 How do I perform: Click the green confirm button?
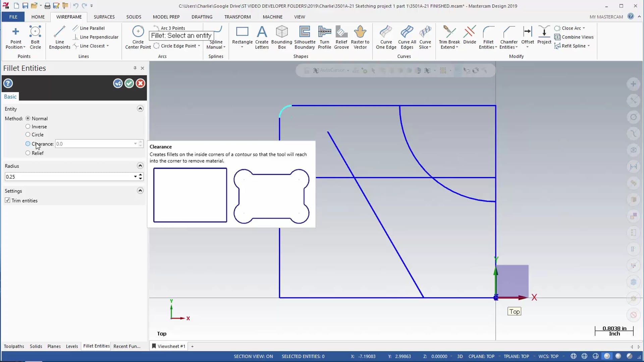point(129,83)
